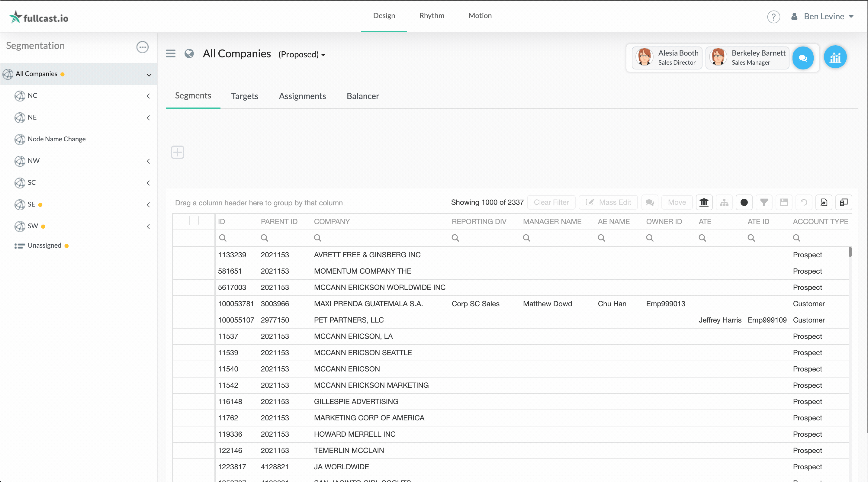This screenshot has width=868, height=482.
Task: Click the plus icon to add segment
Action: (178, 152)
